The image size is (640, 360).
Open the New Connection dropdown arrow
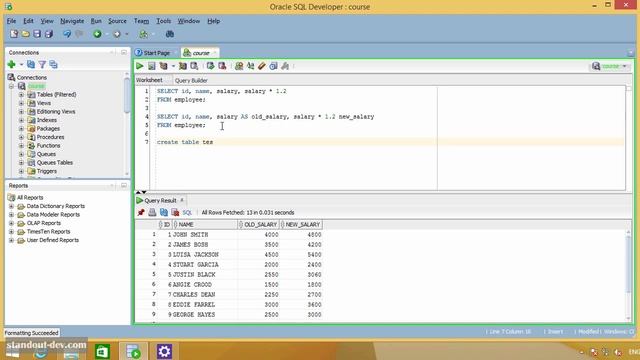(21, 64)
